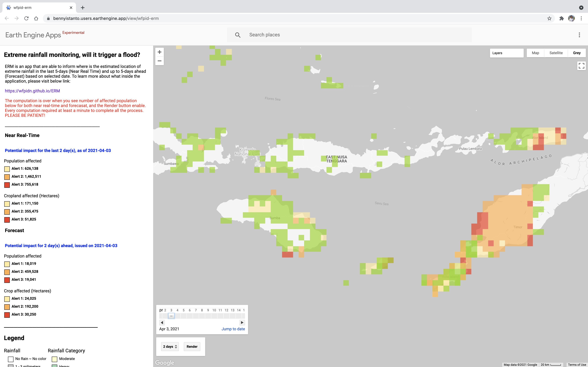This screenshot has width=588, height=367.
Task: Step date slider backward one day
Action: (162, 322)
